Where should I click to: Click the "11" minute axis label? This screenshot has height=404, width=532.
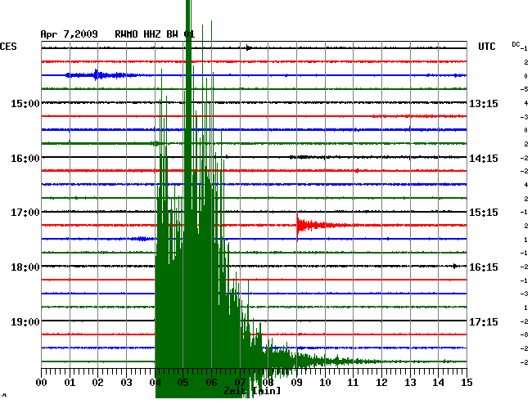coord(354,383)
